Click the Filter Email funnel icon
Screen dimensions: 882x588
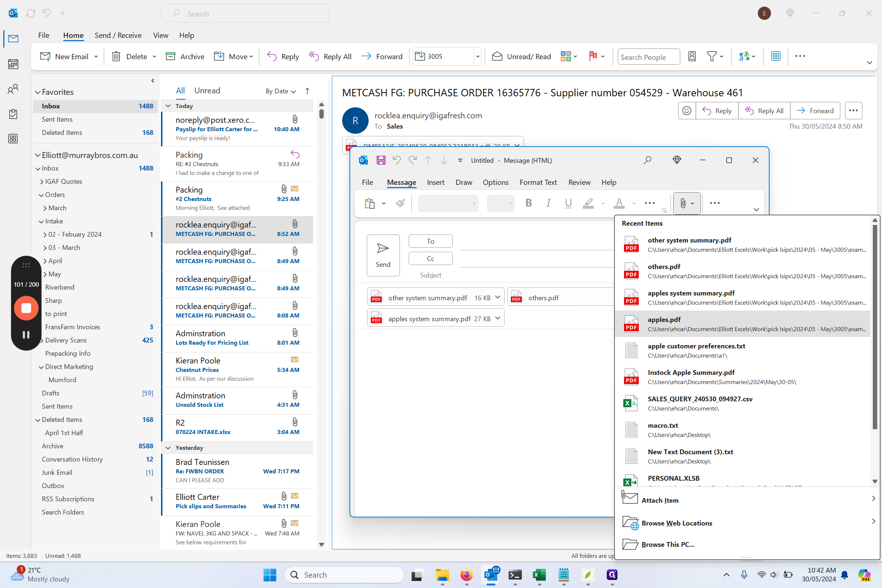click(x=711, y=56)
